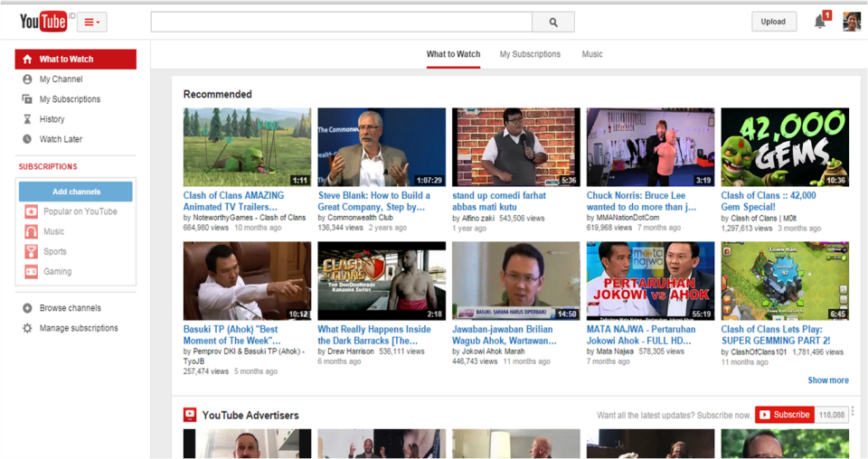Open Sports channel in sidebar
This screenshot has height=459, width=868.
(x=55, y=251)
